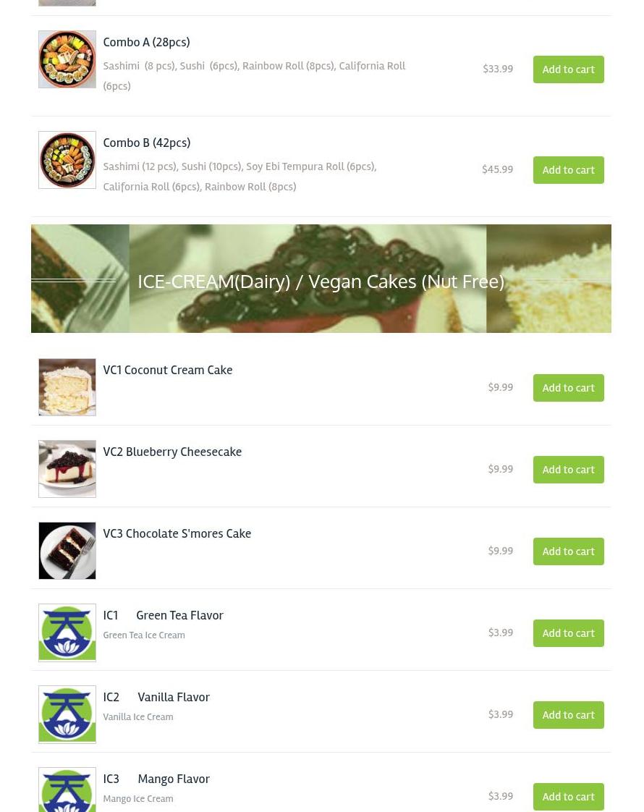
Task: Select the VC2 Blueberry Cheesecake title
Action: tap(172, 452)
